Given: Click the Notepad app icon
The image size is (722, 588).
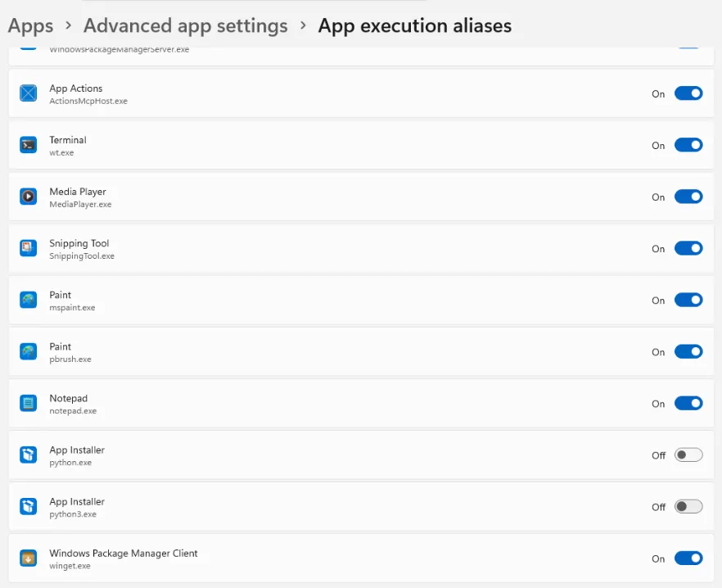Looking at the screenshot, I should (28, 403).
